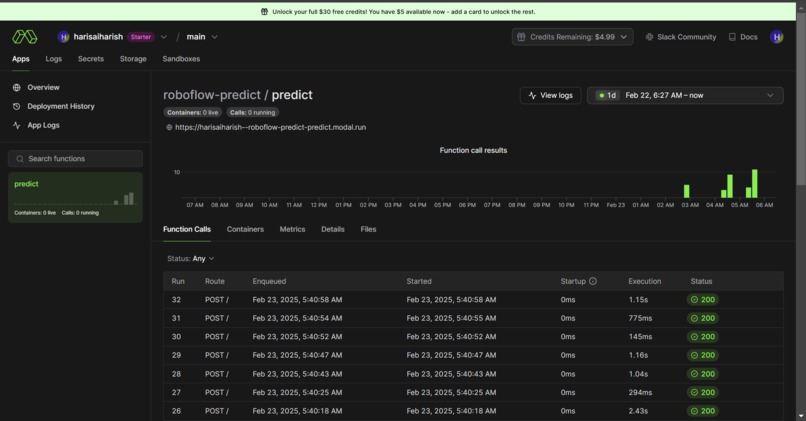Click the roboflow-predict breadcrumb

pyautogui.click(x=212, y=95)
